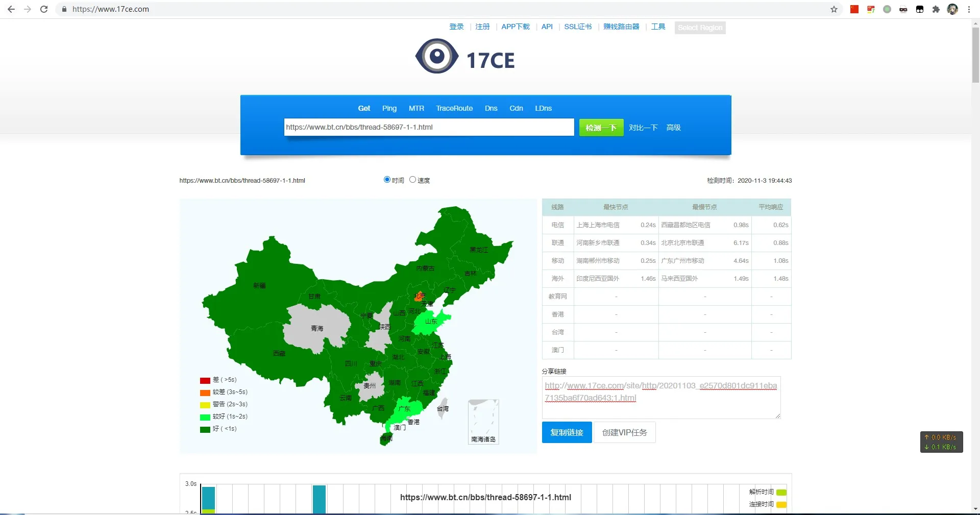Open the red flag browser extension
This screenshot has height=515, width=980.
coord(854,9)
